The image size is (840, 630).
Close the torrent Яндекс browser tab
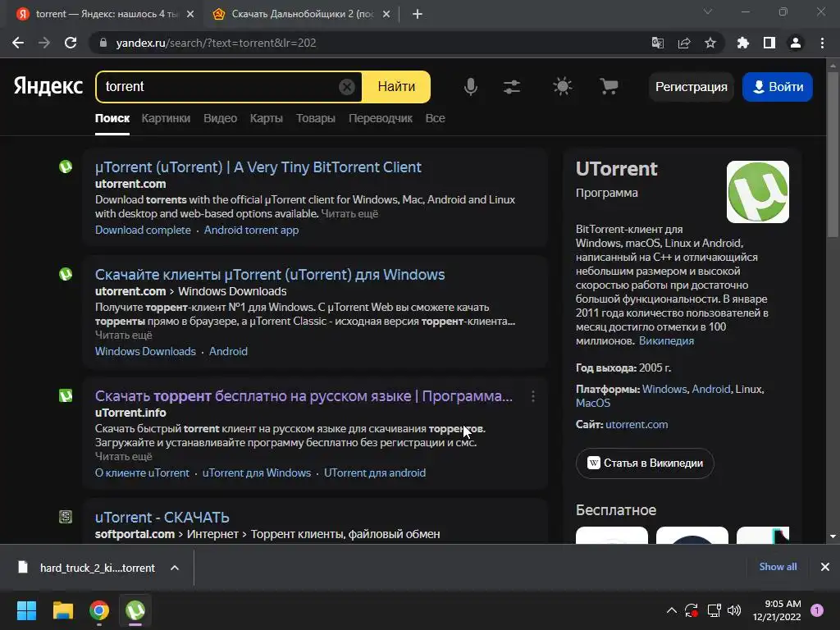190,14
